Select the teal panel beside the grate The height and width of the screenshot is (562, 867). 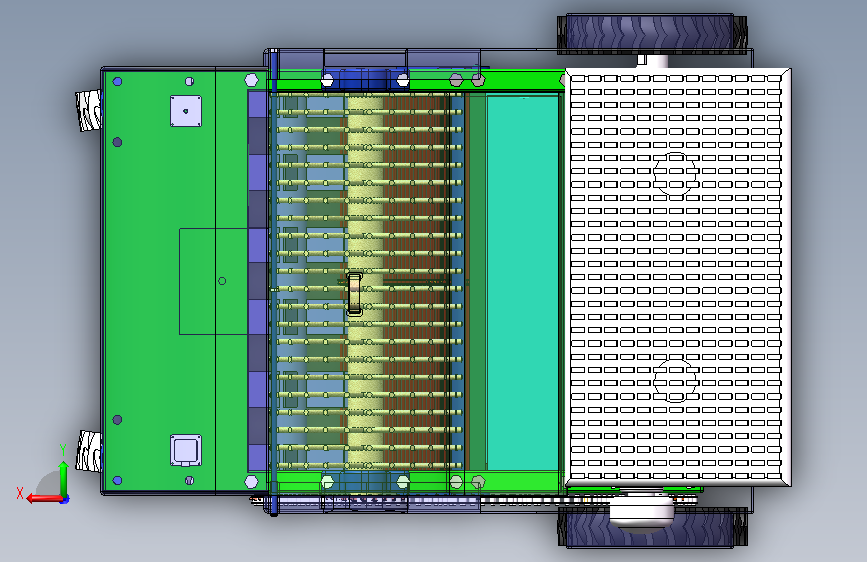[523, 282]
